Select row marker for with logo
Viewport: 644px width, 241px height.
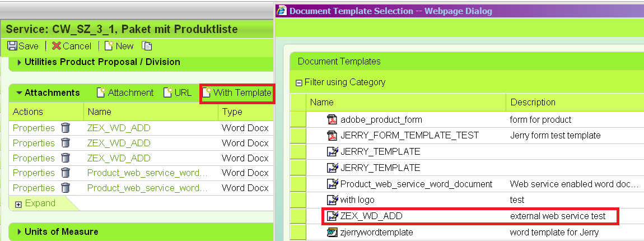[x=298, y=200]
